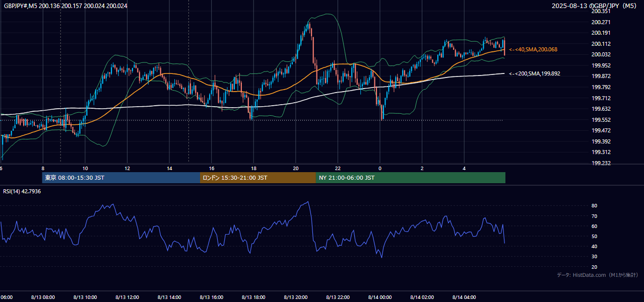Click RSI scale value 30
The image size is (644, 302).
[595, 257]
